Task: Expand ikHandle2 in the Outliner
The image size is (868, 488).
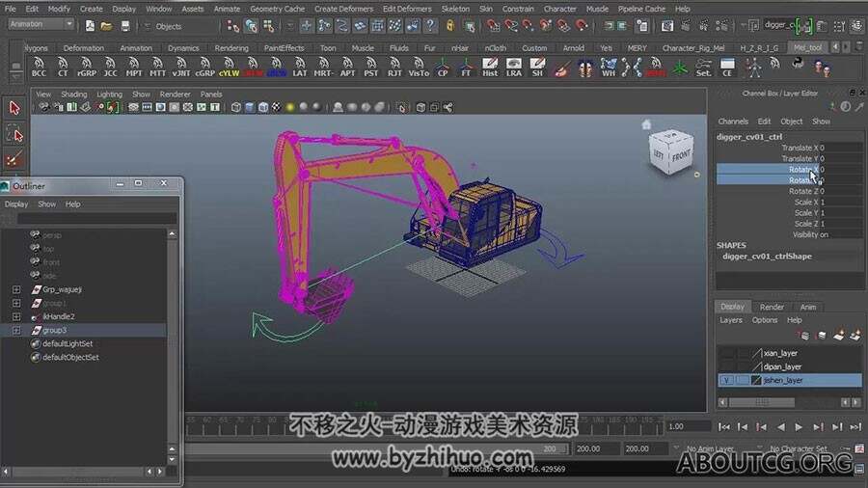Action: coord(16,316)
